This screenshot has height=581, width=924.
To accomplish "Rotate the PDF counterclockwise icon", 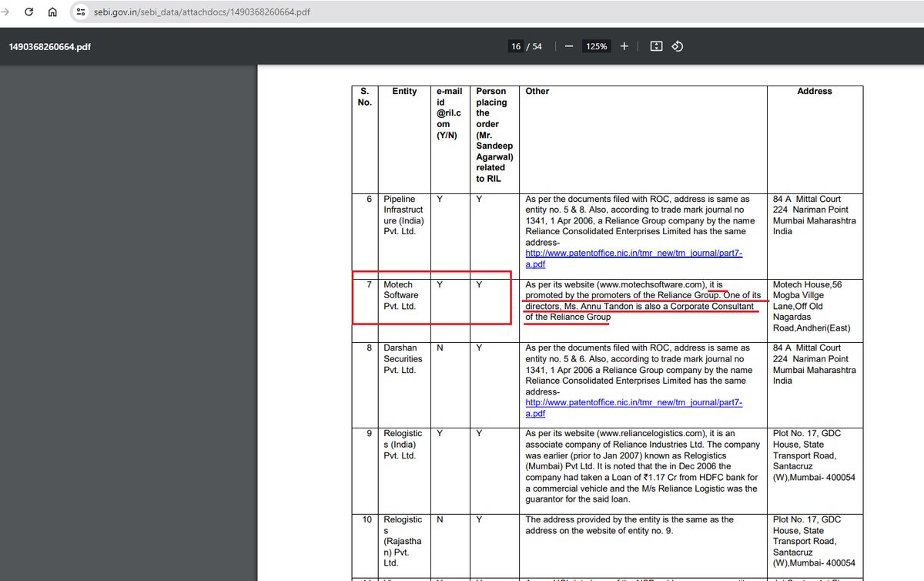I will [x=678, y=46].
